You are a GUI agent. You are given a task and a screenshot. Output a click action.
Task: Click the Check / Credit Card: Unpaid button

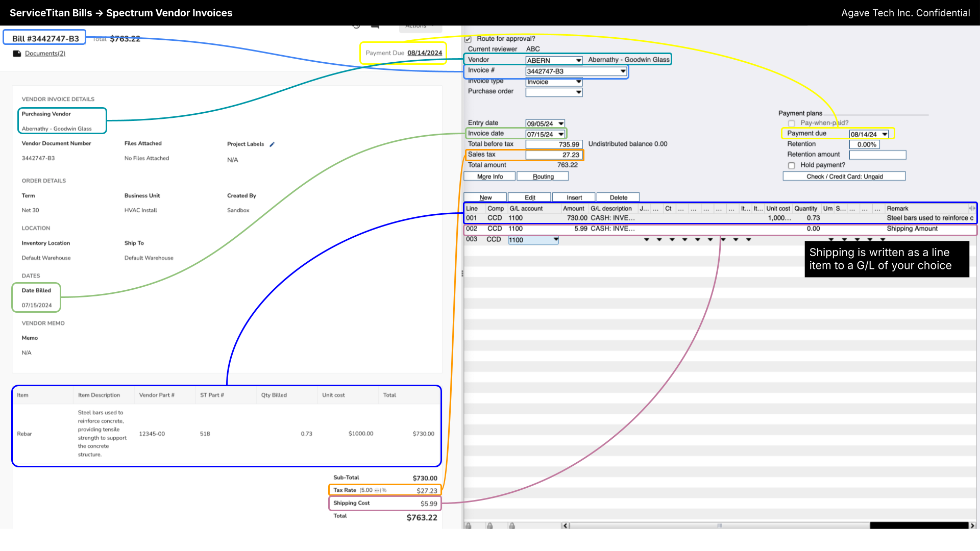click(x=845, y=176)
